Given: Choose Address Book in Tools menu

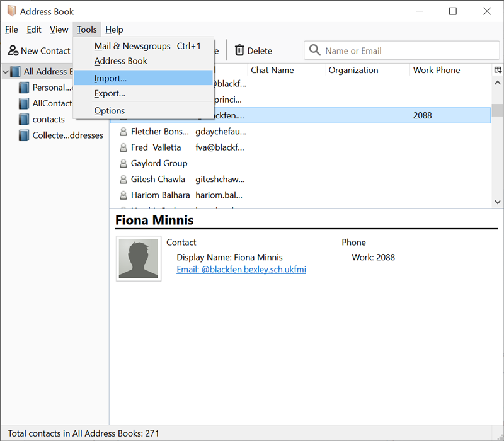Looking at the screenshot, I should click(144, 60).
